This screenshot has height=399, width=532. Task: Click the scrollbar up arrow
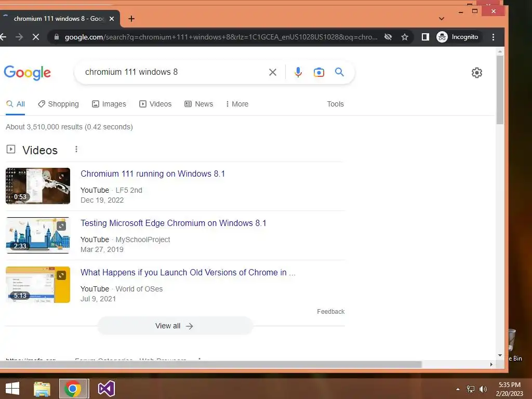500,51
